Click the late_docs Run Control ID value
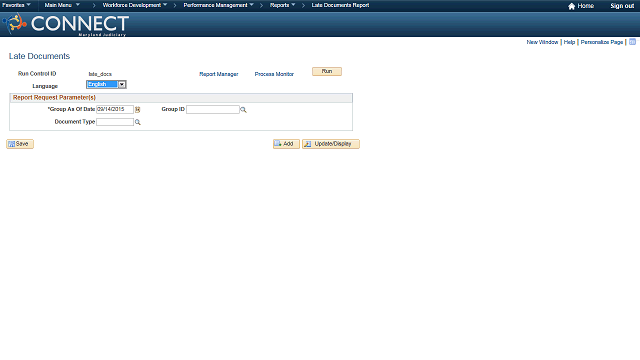Screen dimensions: 640x360 [x=100, y=74]
